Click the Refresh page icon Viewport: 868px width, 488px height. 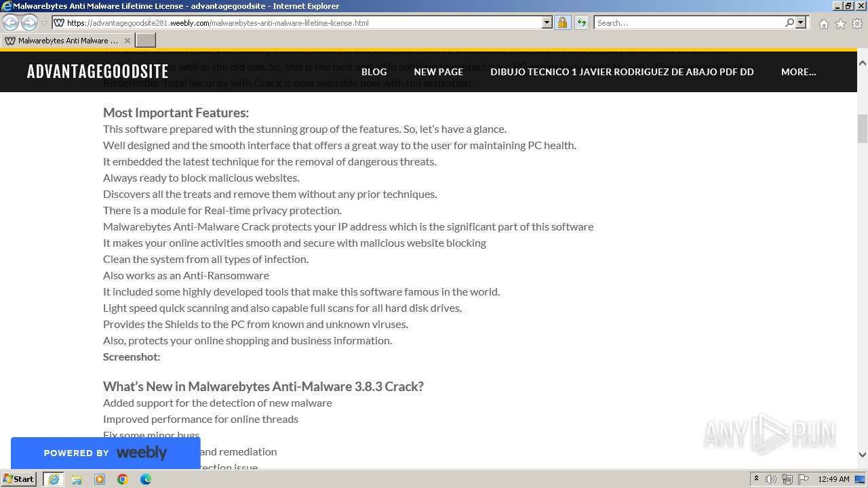[581, 22]
